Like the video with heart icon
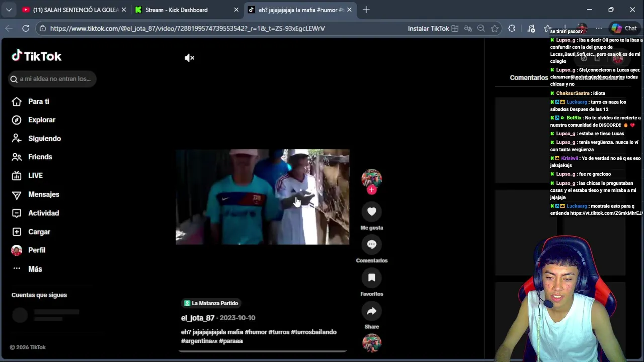644x362 pixels. click(372, 212)
